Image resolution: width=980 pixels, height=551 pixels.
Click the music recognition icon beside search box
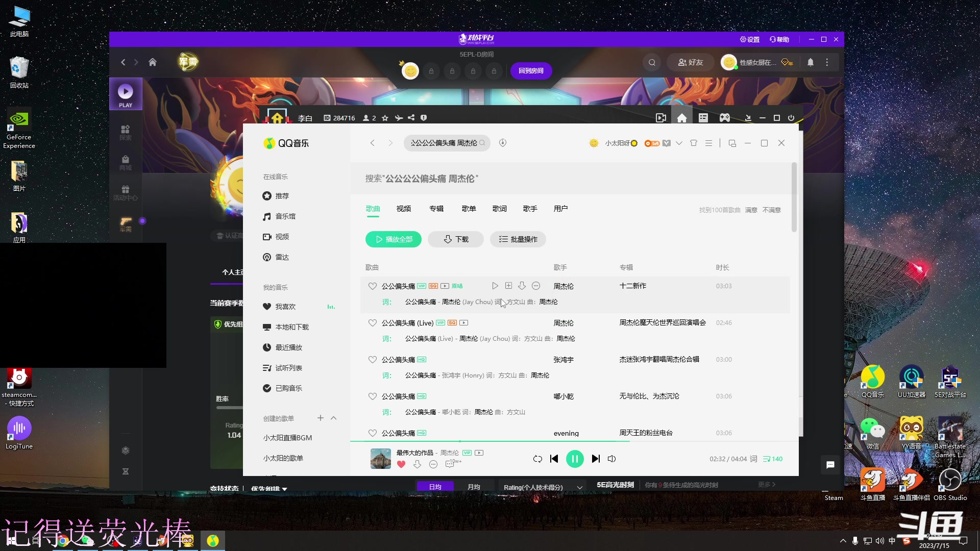point(502,143)
